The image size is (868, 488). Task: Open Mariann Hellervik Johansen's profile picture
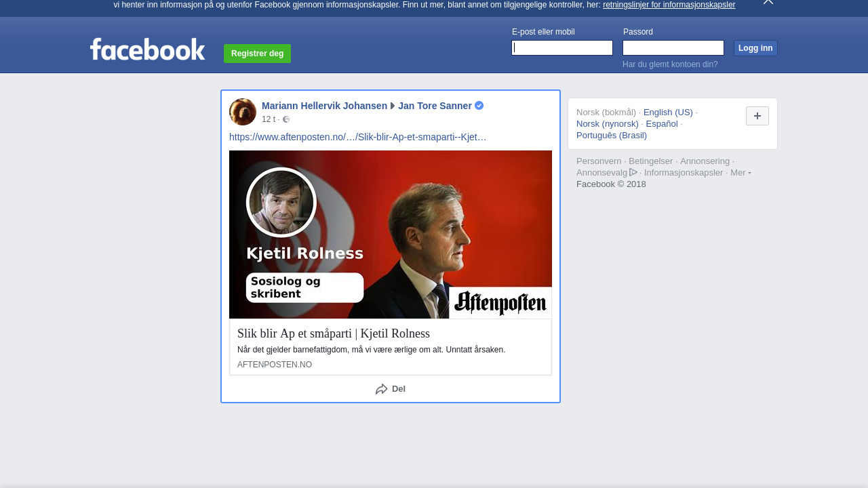[x=243, y=112]
